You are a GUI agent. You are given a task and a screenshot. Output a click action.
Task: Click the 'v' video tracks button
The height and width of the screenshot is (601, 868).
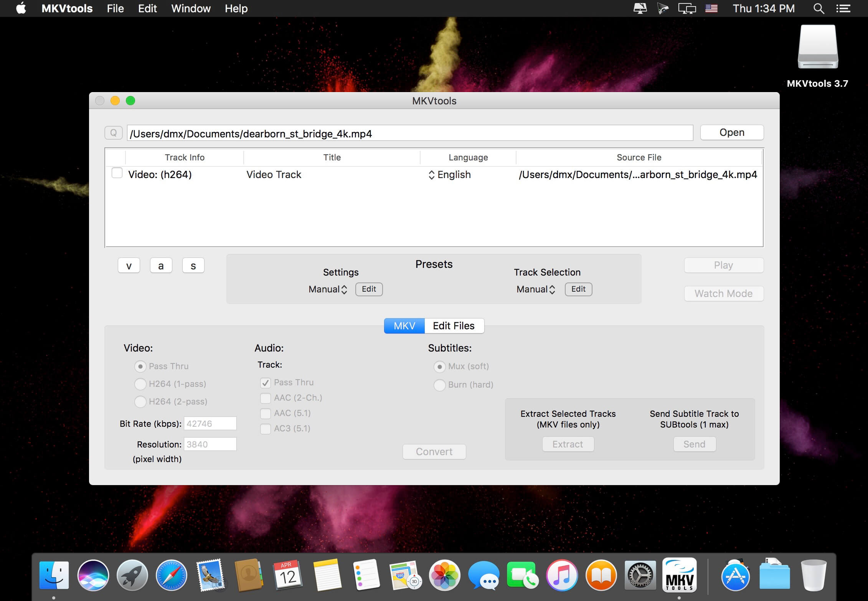129,266
